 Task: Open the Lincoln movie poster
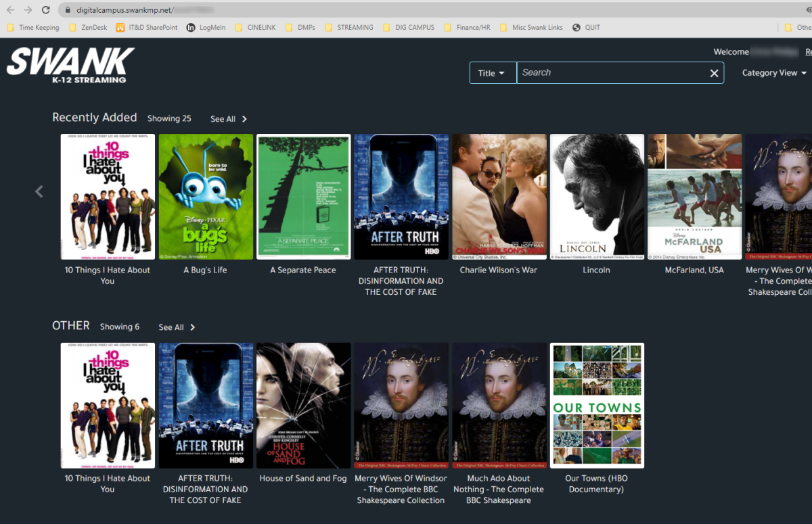click(597, 197)
